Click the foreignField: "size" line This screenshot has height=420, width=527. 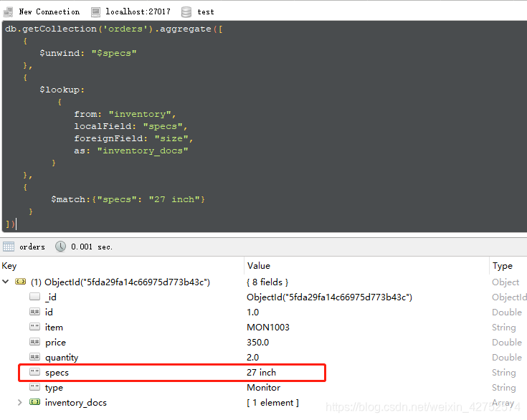[133, 138]
